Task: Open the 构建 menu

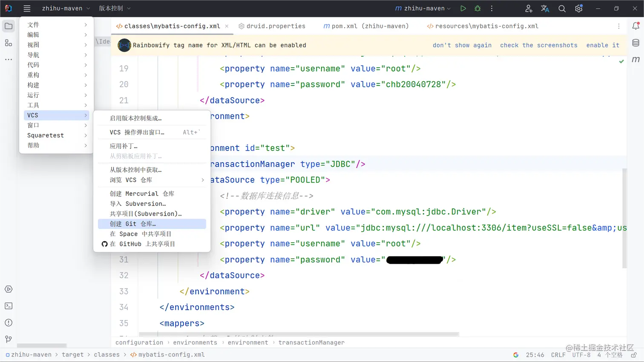Action: point(56,85)
